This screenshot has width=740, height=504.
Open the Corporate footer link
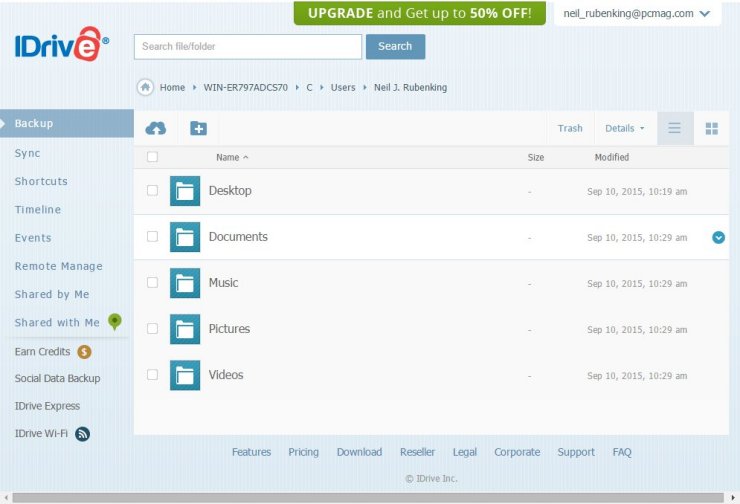pos(517,452)
